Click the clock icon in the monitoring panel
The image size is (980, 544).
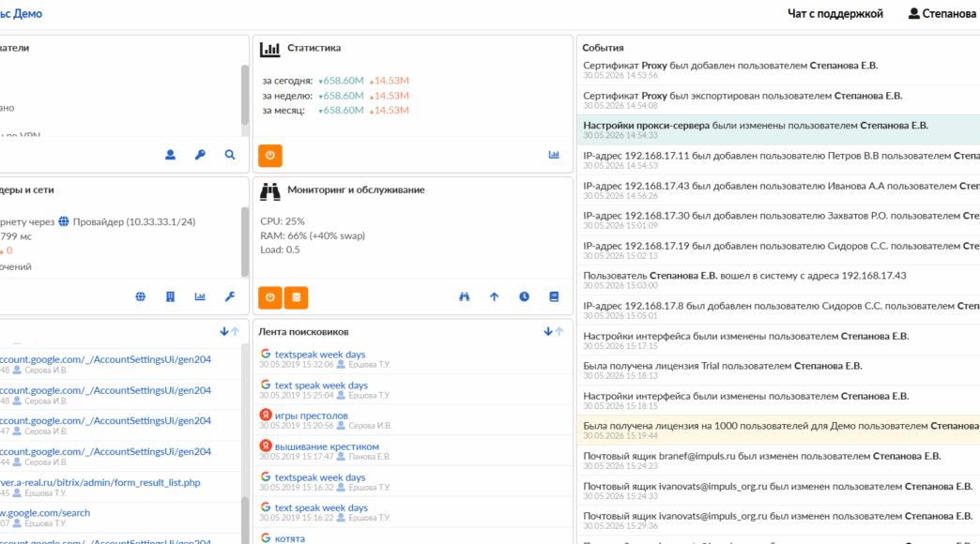pos(524,297)
